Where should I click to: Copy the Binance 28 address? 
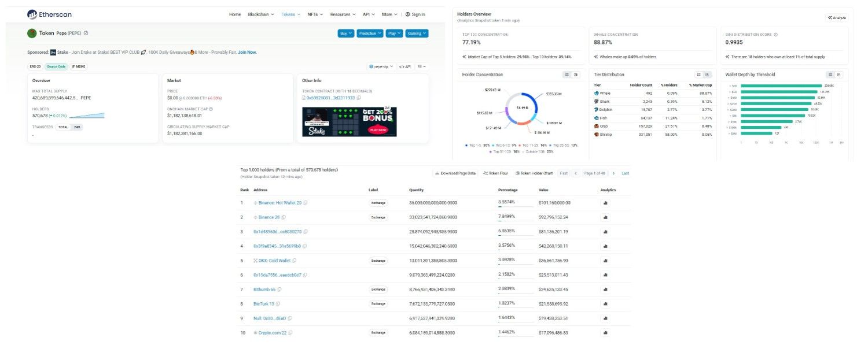click(x=285, y=217)
